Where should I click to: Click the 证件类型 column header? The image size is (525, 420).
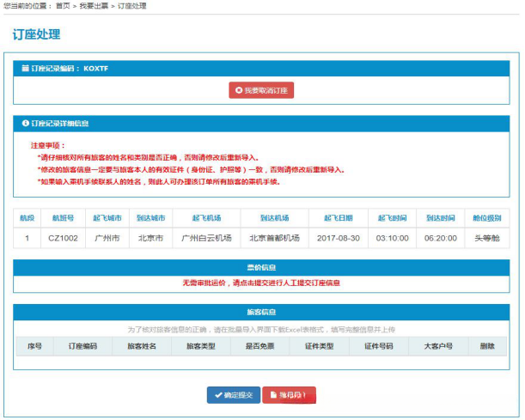tap(319, 346)
